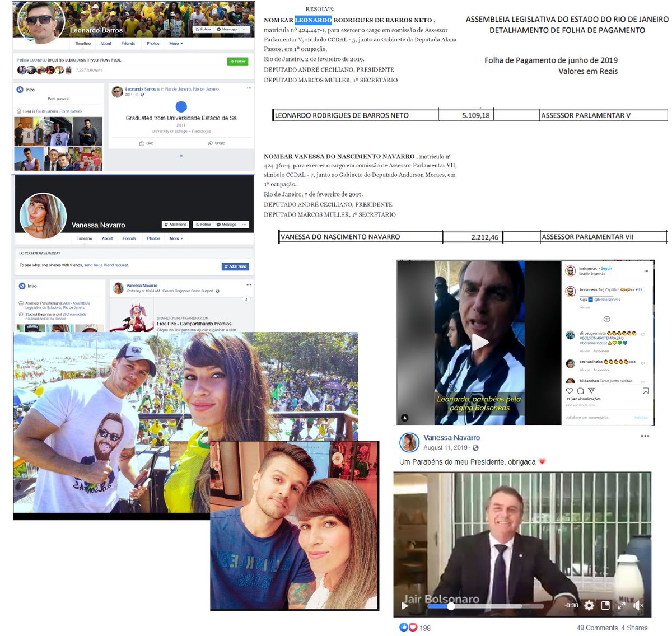Open About tab on Leonardo Barros profile
This screenshot has width=672, height=636.
coord(106,43)
